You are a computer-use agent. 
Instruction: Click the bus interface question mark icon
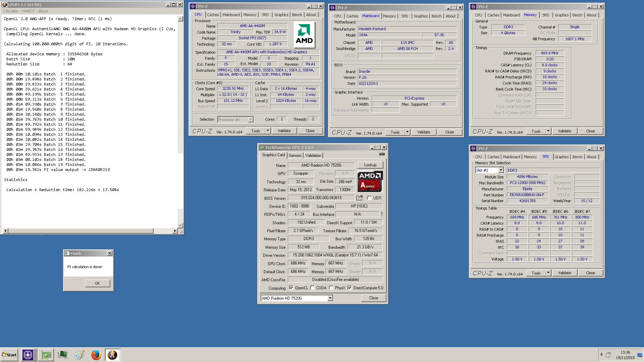(x=381, y=214)
